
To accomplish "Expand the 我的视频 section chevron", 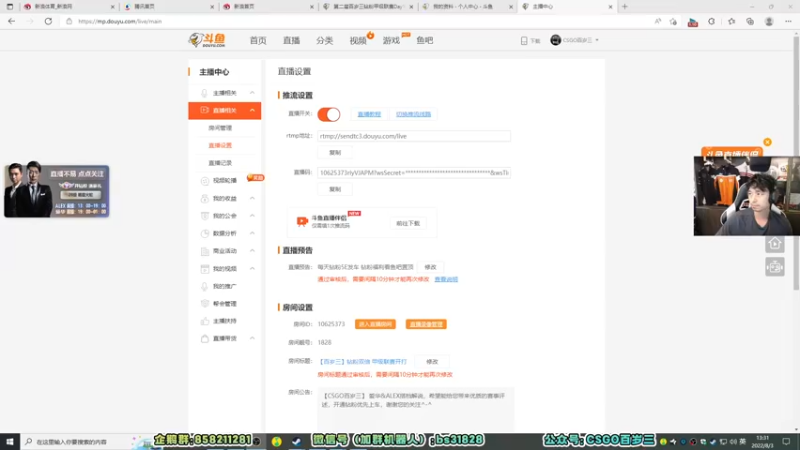I will [x=252, y=268].
